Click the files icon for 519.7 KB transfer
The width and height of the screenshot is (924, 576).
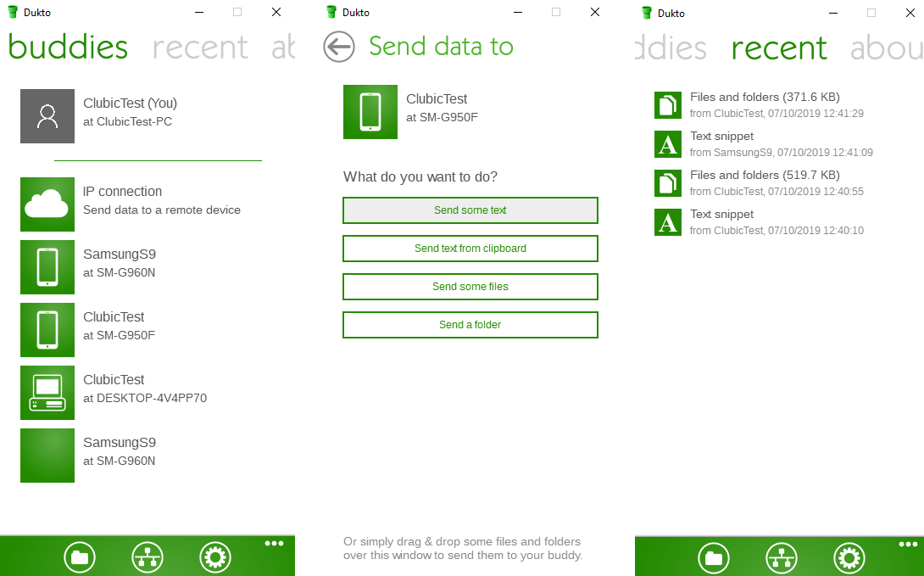coord(668,182)
